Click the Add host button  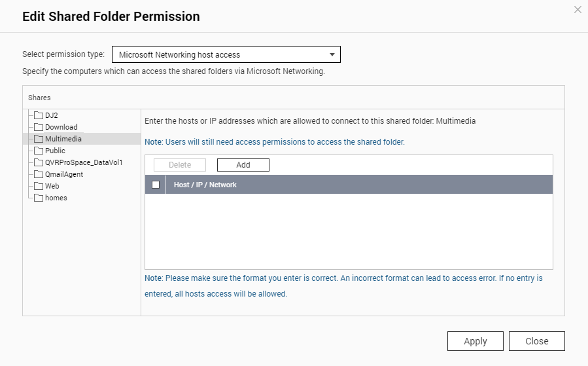click(x=243, y=165)
